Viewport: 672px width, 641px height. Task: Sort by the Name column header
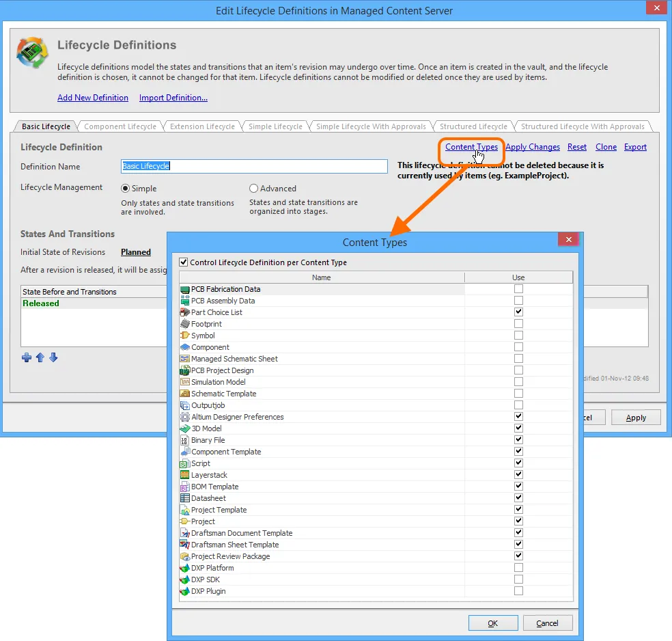pyautogui.click(x=322, y=277)
